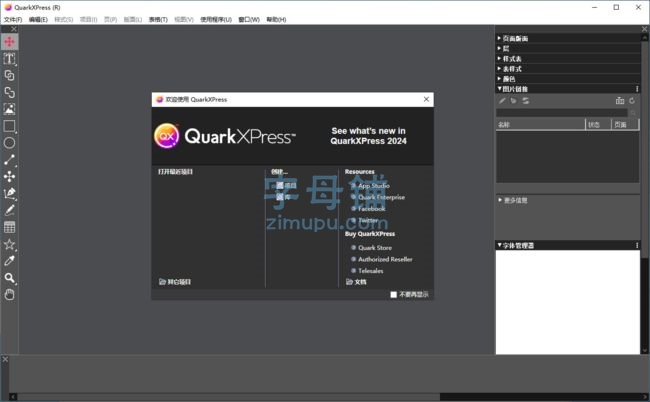
Task: Select the Freehand drawing pencil tool
Action: [9, 210]
